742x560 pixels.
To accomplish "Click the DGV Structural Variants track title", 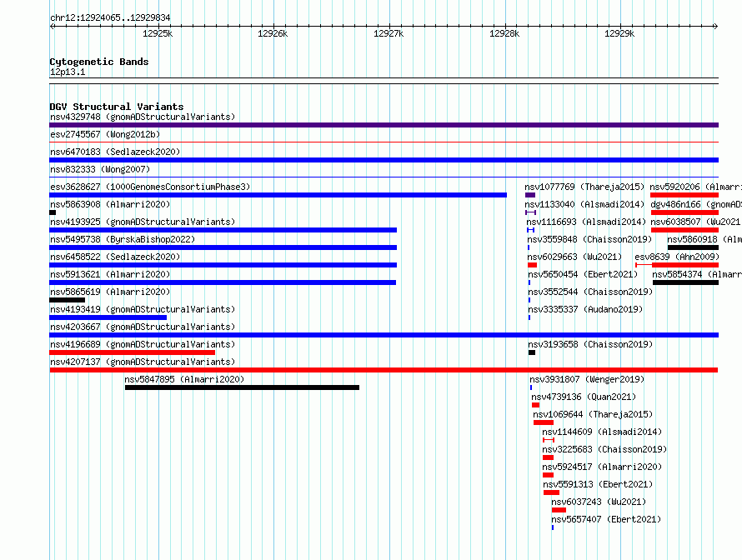I will [x=117, y=107].
